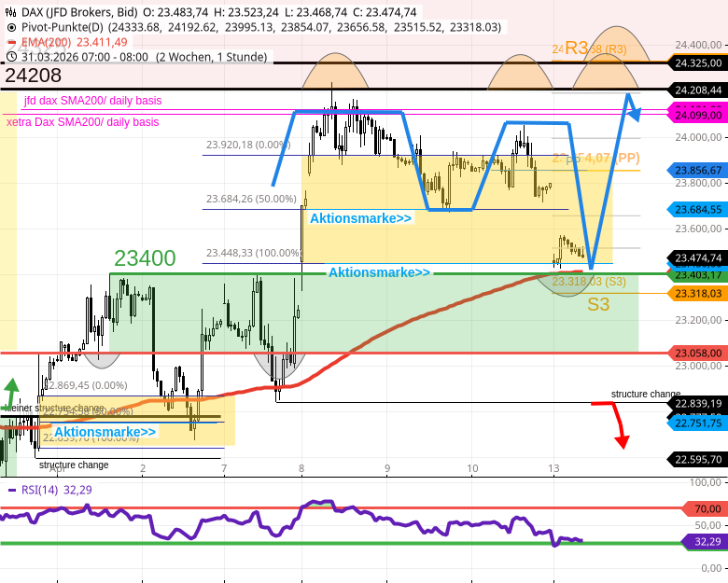Click the Aktionsmarke>> label near 23.684
The width and height of the screenshot is (728, 583).
(360, 218)
